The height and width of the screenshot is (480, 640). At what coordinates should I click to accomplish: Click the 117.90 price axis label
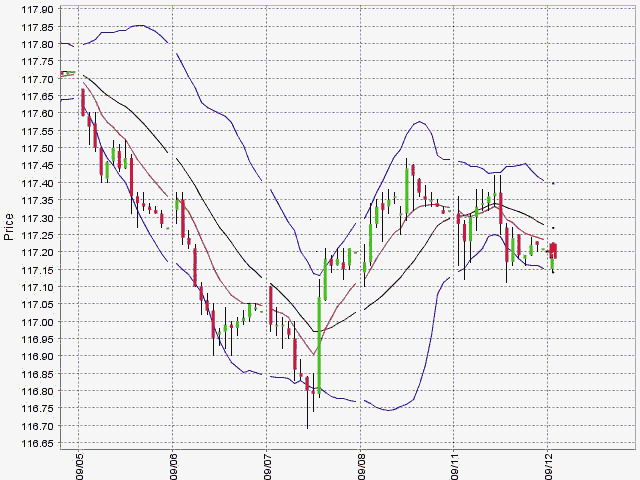click(x=38, y=9)
